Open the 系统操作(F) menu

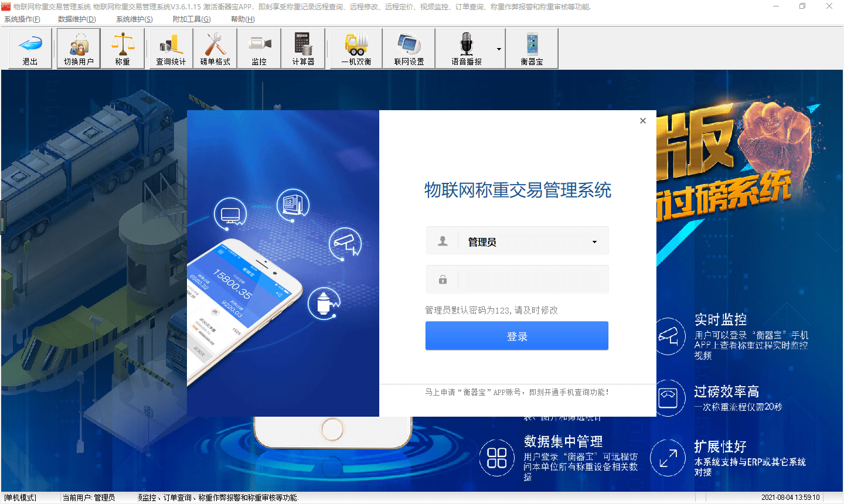click(x=22, y=19)
